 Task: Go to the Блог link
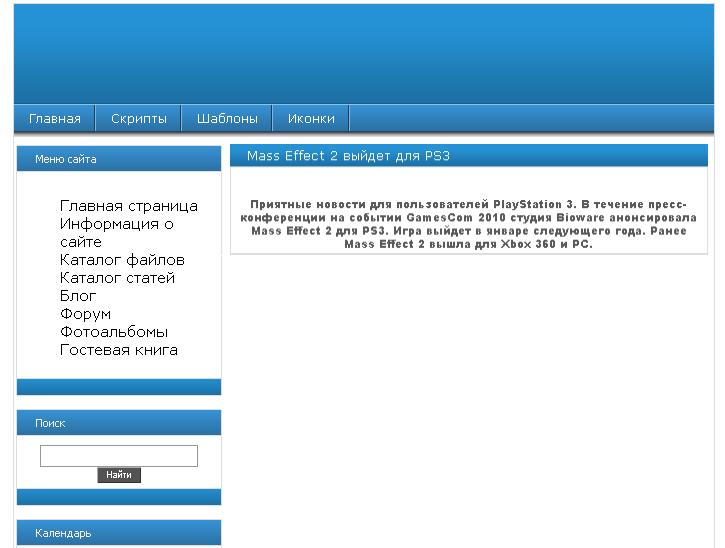78,296
